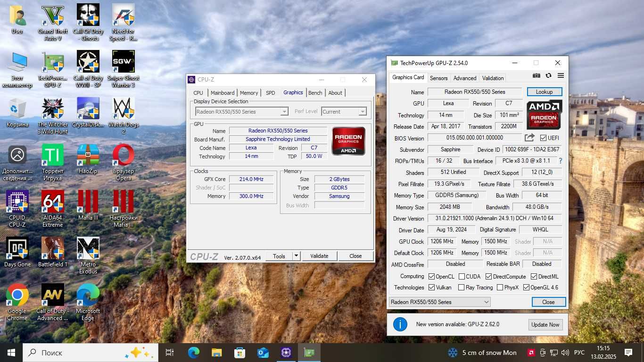Viewport: 644px width, 362px height.
Task: Open HaoZip archiver shortcut
Action: pos(88,159)
